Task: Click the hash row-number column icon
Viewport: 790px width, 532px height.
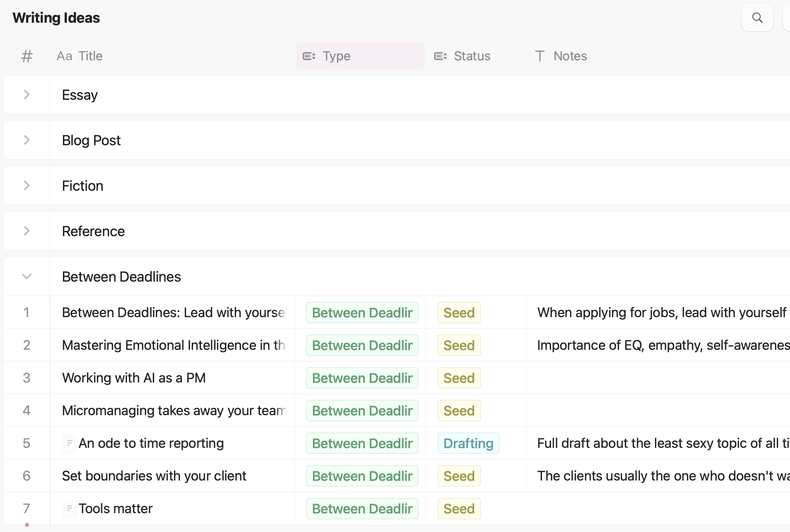Action: (27, 56)
